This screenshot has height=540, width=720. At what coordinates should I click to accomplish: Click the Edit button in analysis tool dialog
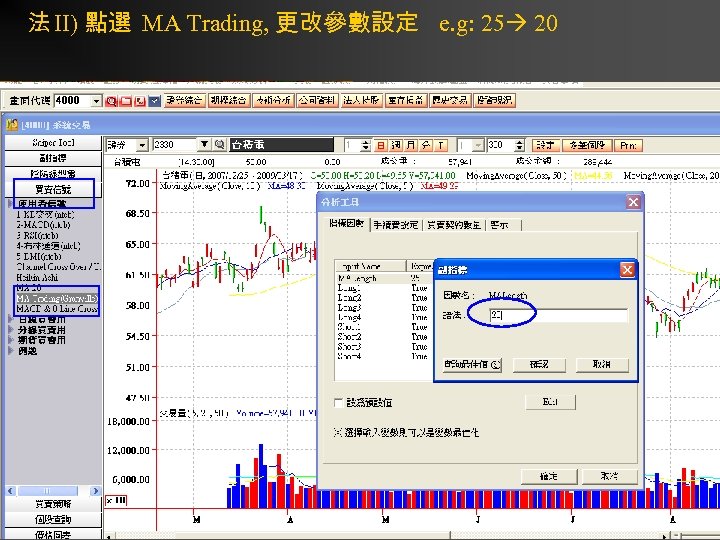click(550, 402)
